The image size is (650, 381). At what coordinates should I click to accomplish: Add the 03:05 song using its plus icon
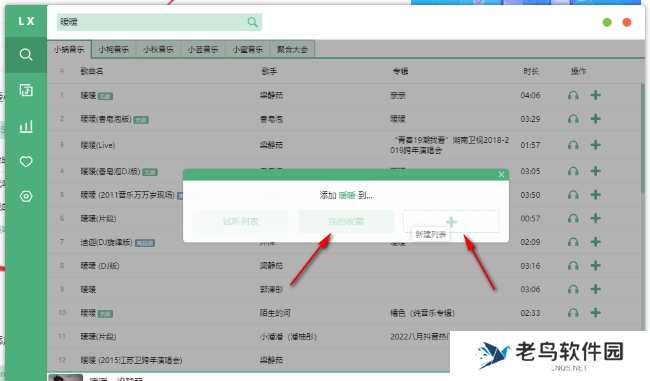(x=596, y=171)
